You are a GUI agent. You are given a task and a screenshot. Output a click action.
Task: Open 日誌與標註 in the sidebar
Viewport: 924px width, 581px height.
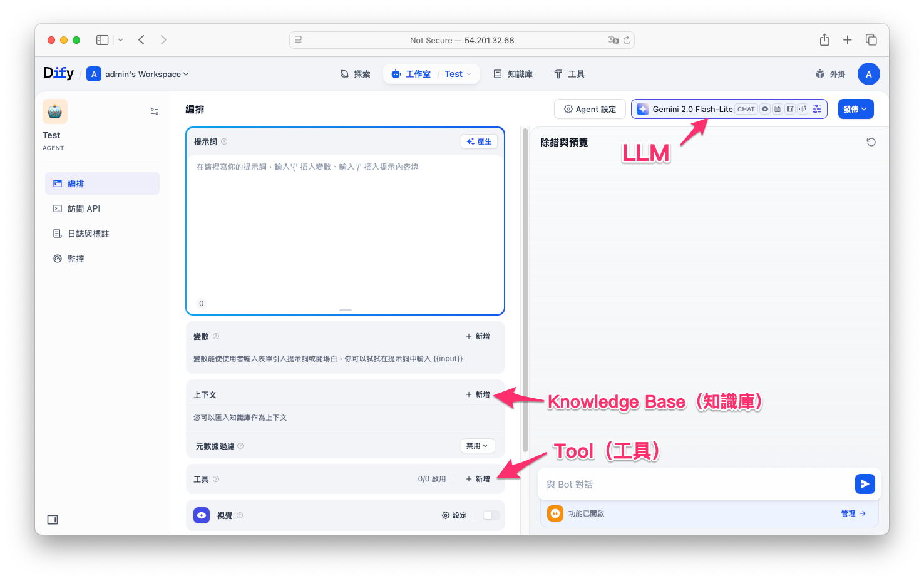point(88,234)
